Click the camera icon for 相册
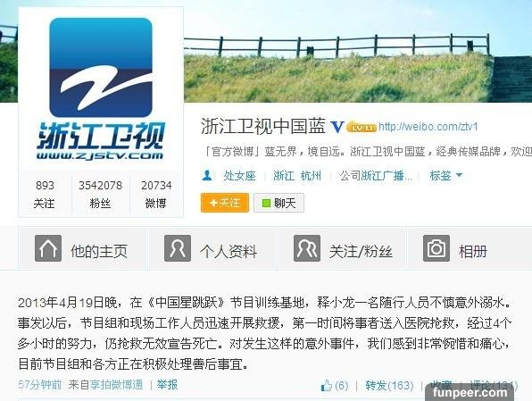532x401 pixels. pyautogui.click(x=436, y=248)
